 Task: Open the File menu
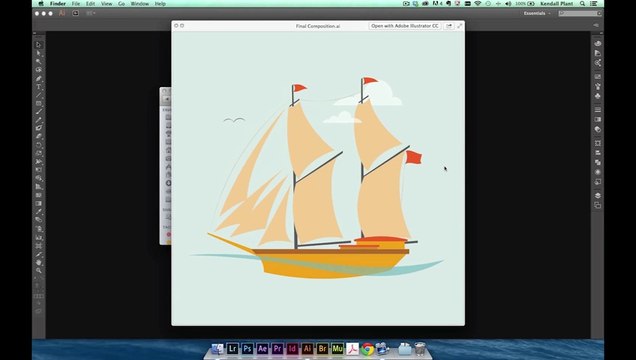coord(76,4)
